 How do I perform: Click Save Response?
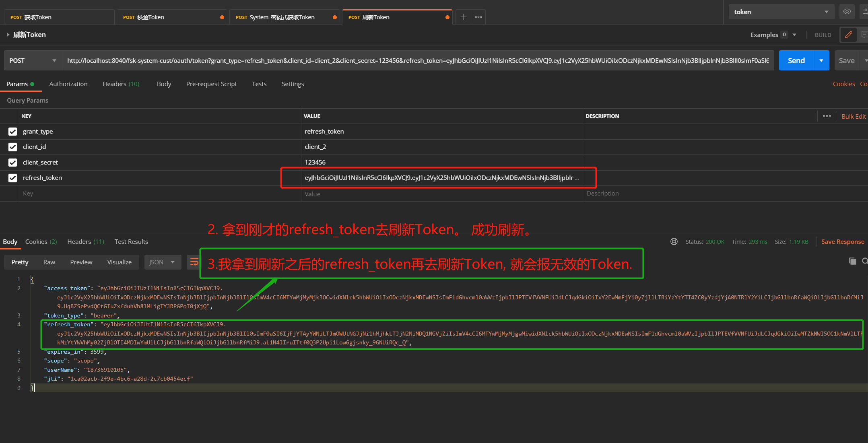tap(843, 241)
